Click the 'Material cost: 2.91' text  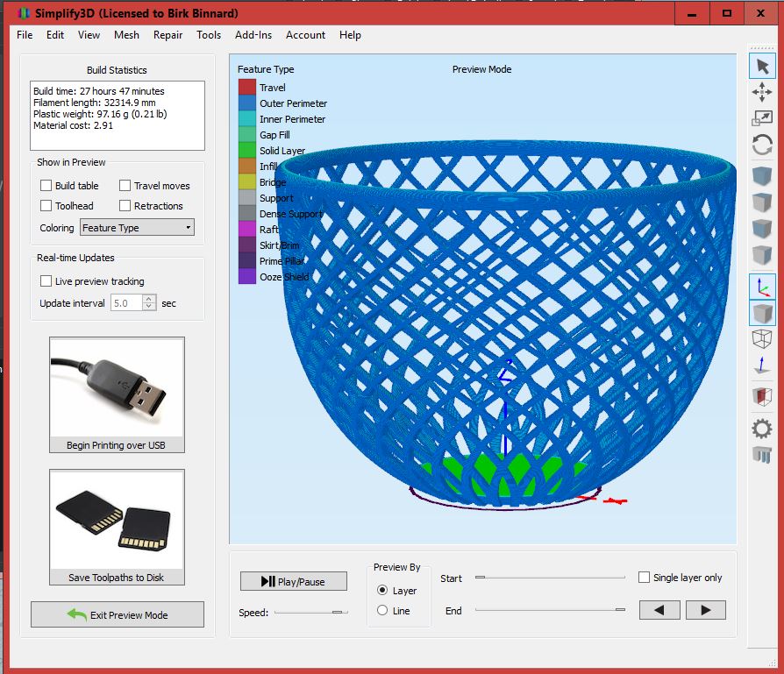(x=73, y=125)
